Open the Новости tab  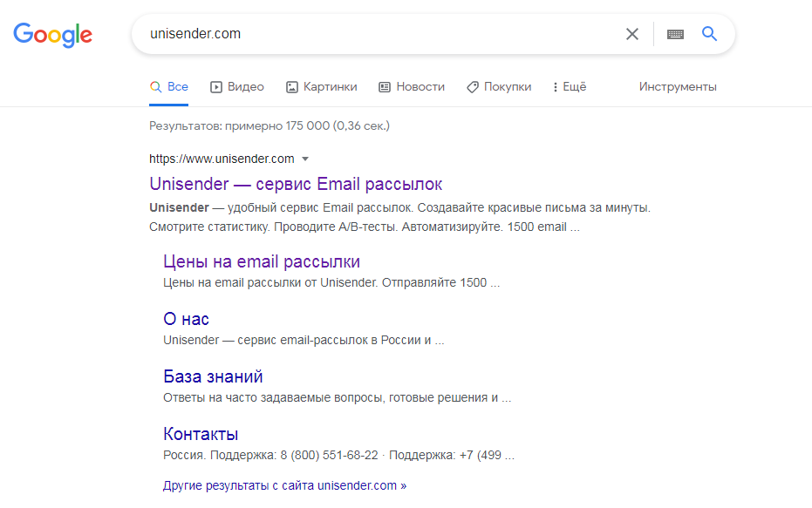(412, 87)
